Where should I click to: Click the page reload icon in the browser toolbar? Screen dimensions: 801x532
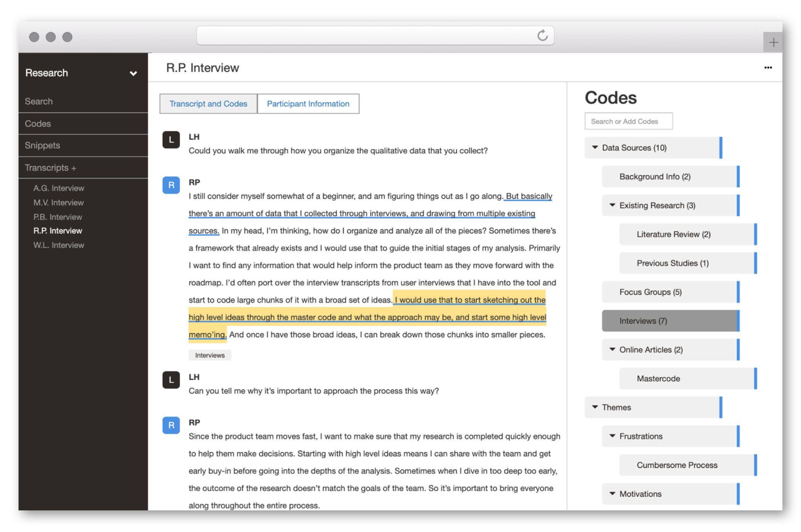pyautogui.click(x=543, y=36)
